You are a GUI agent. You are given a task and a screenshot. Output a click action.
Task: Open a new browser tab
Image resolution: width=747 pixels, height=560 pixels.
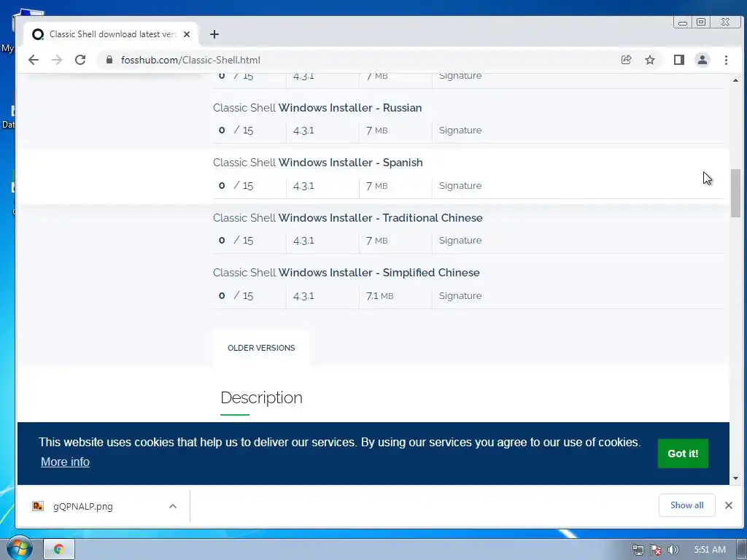(214, 34)
